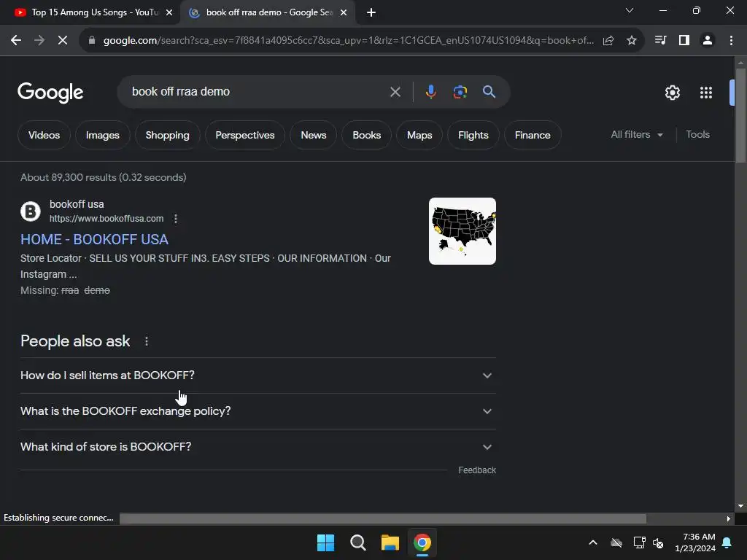The image size is (747, 560).
Task: Click the scroll-right arrow on horizontal scrollbar
Action: (729, 519)
